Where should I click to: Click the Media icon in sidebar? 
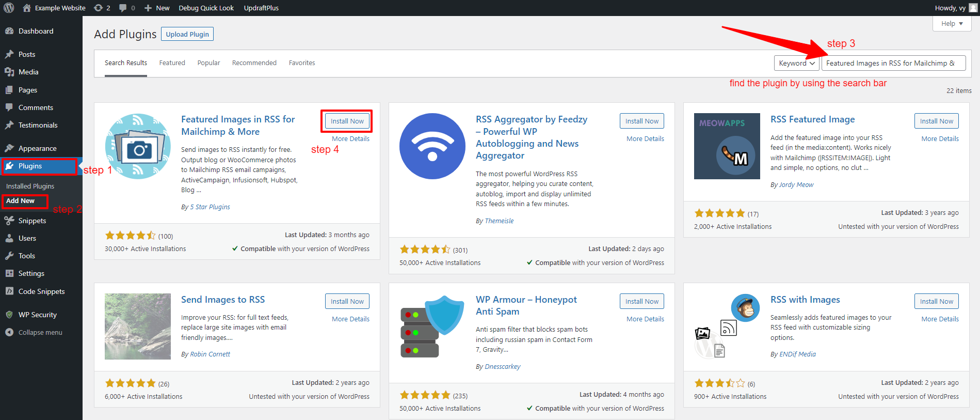coord(9,72)
